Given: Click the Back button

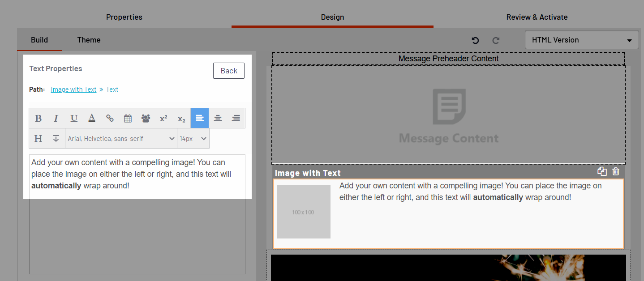Looking at the screenshot, I should (228, 71).
